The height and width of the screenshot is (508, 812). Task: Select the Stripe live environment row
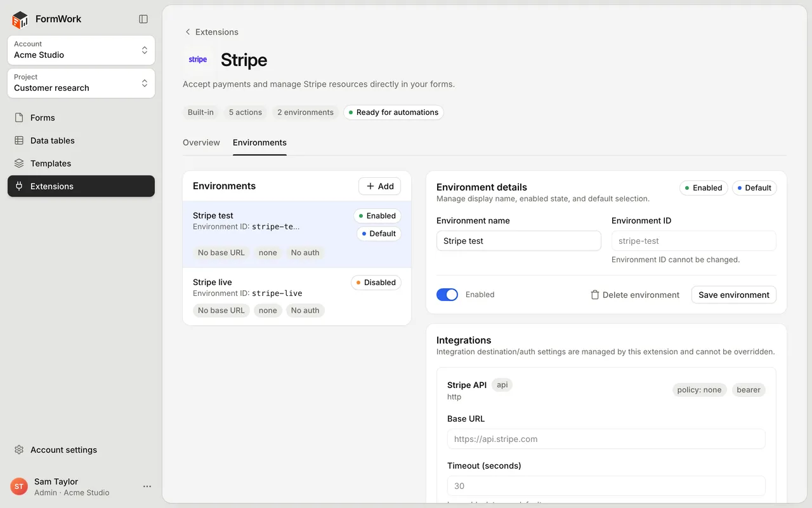297,297
